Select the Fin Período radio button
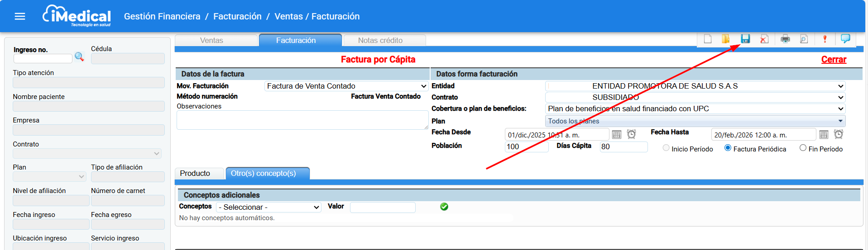The image size is (868, 250). click(x=803, y=148)
